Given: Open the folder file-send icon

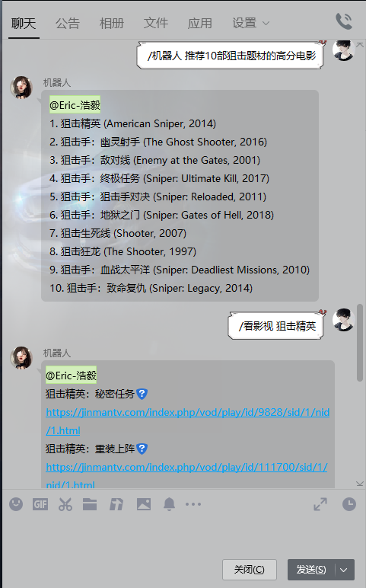Looking at the screenshot, I should tap(90, 504).
